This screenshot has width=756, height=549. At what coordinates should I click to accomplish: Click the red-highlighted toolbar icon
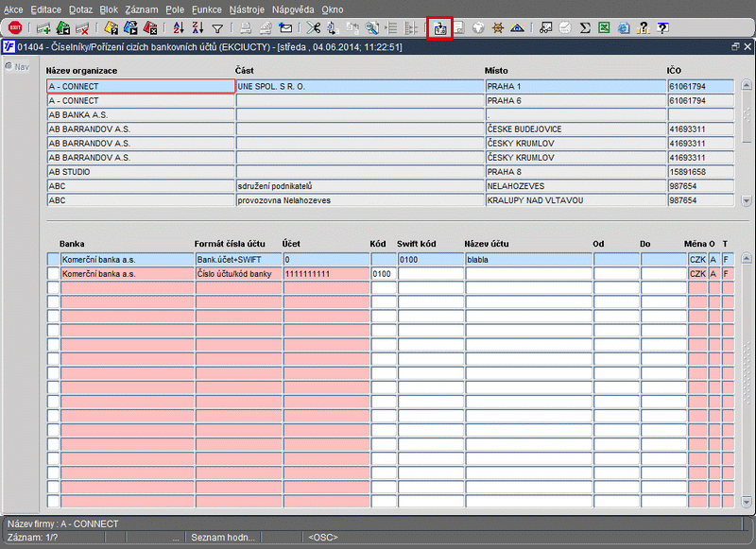coord(439,28)
